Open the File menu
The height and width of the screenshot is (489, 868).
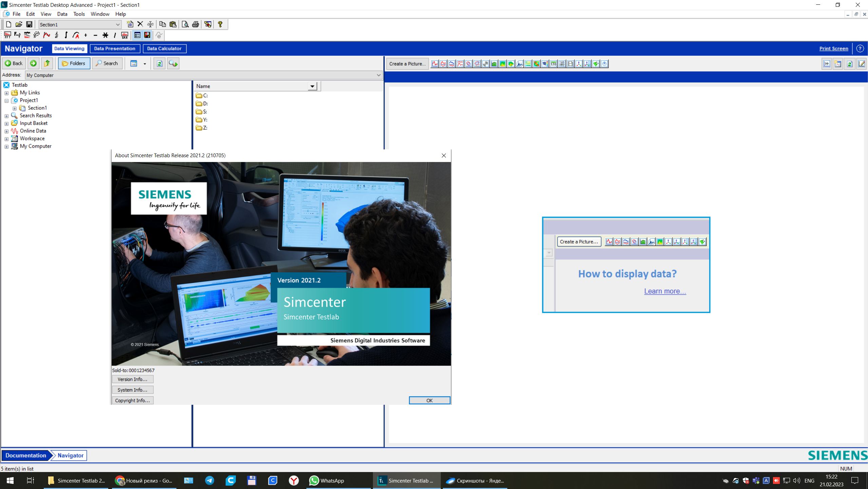17,14
